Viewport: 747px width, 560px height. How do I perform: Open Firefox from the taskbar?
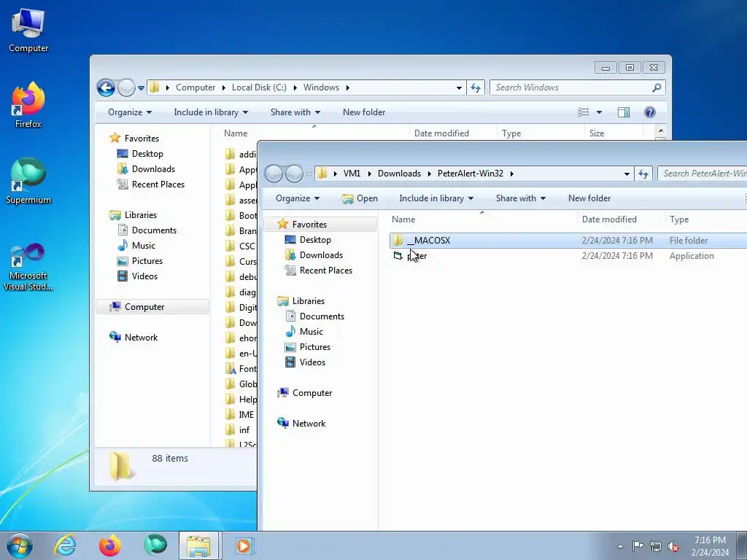coord(110,545)
